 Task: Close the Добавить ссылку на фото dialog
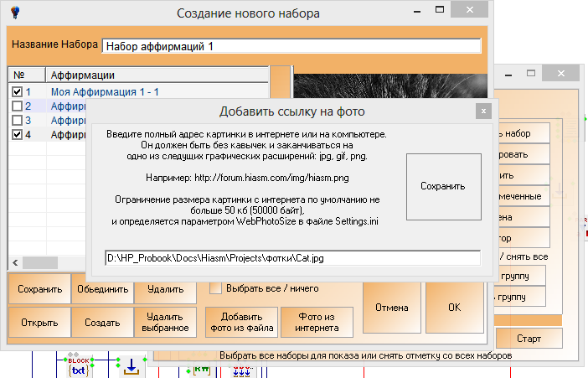pos(482,111)
